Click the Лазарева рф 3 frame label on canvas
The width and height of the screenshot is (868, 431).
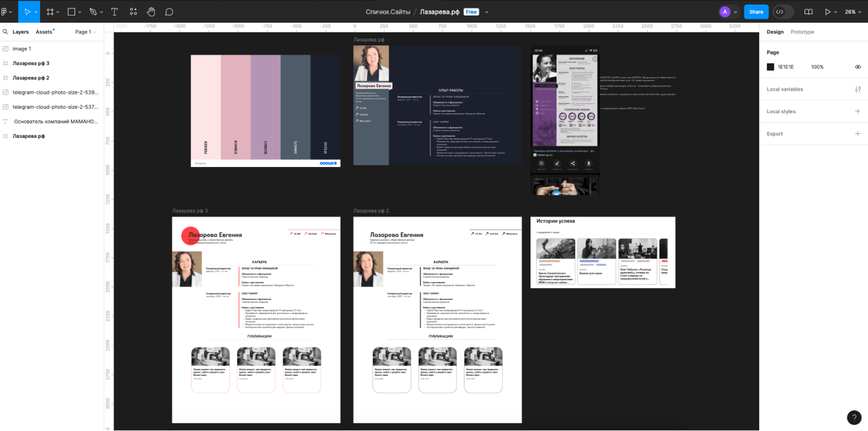coord(190,211)
